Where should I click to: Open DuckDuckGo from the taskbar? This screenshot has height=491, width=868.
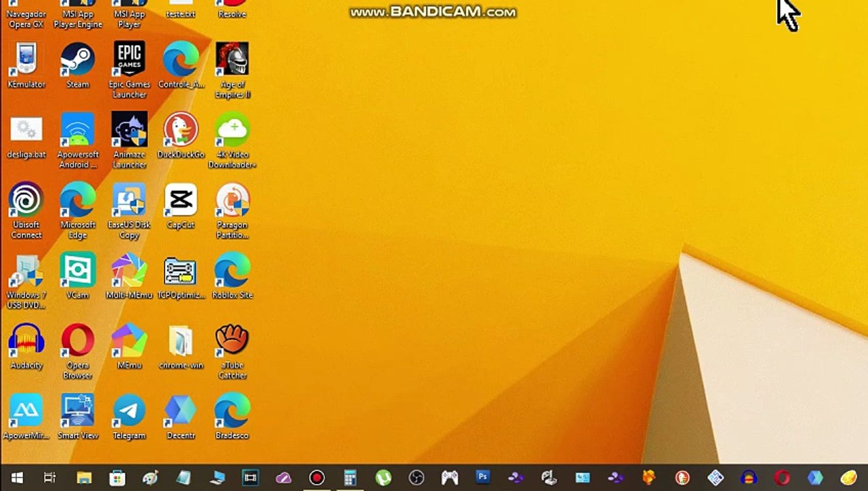682,478
